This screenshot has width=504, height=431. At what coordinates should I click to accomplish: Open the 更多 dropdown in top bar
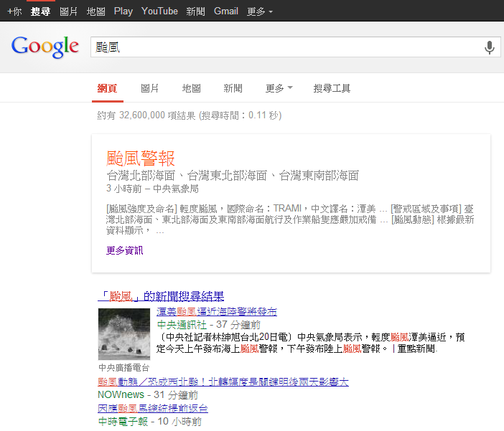click(259, 11)
